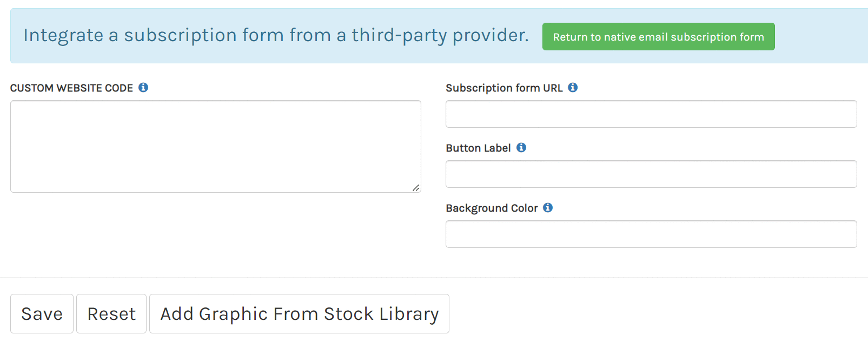Grab the textarea resize handle corner
The width and height of the screenshot is (868, 341).
pos(416,188)
